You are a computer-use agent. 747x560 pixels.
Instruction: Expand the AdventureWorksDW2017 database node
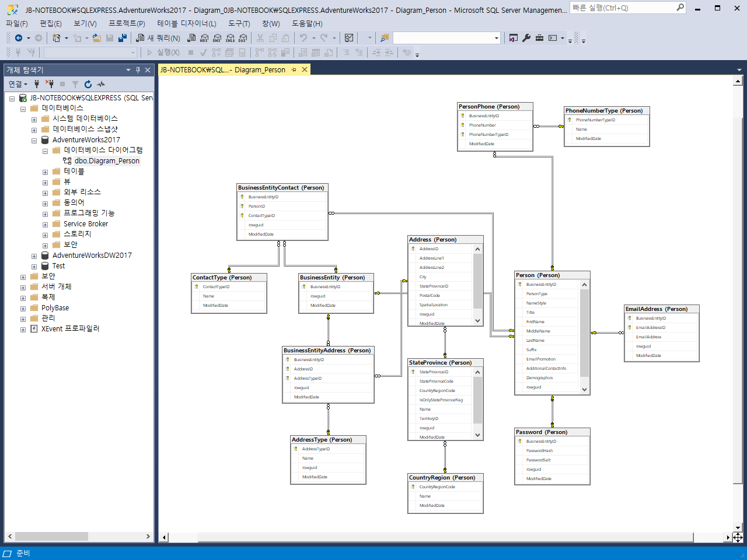click(x=34, y=256)
